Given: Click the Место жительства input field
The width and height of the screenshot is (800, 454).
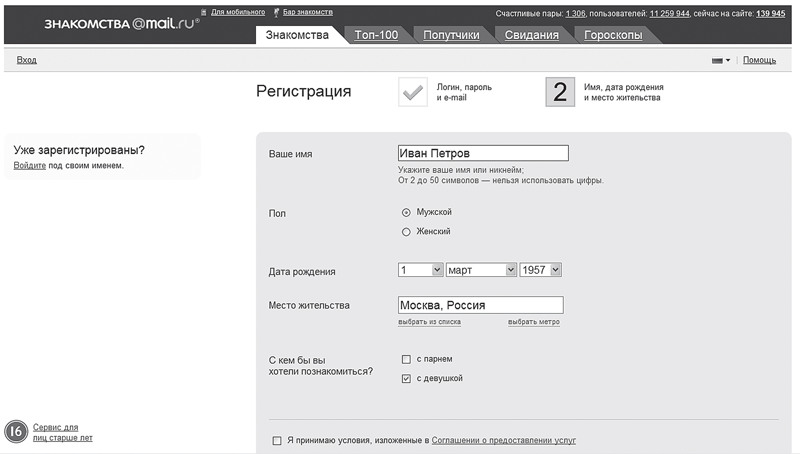Looking at the screenshot, I should click(481, 305).
